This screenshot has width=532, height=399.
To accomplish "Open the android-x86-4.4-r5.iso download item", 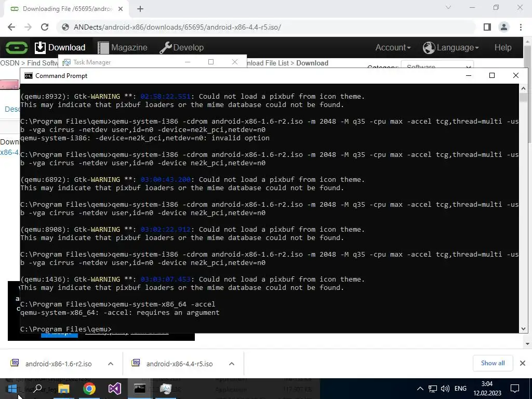I will (x=179, y=364).
